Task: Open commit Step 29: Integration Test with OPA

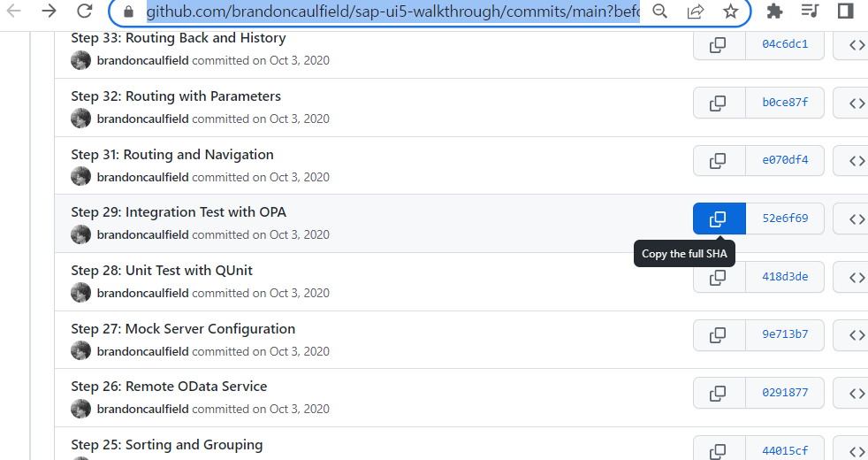Action: pyautogui.click(x=179, y=212)
